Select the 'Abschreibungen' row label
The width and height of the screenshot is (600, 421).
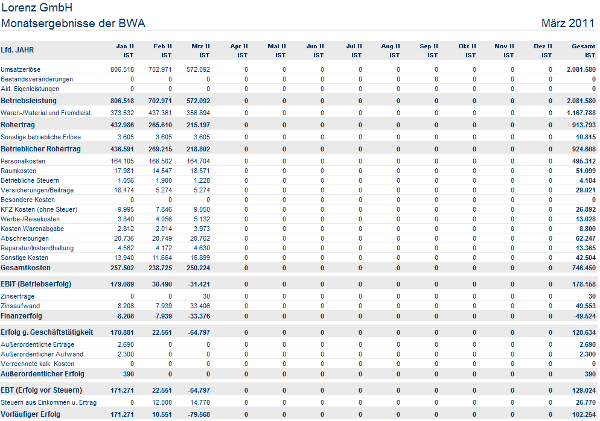[x=25, y=238]
